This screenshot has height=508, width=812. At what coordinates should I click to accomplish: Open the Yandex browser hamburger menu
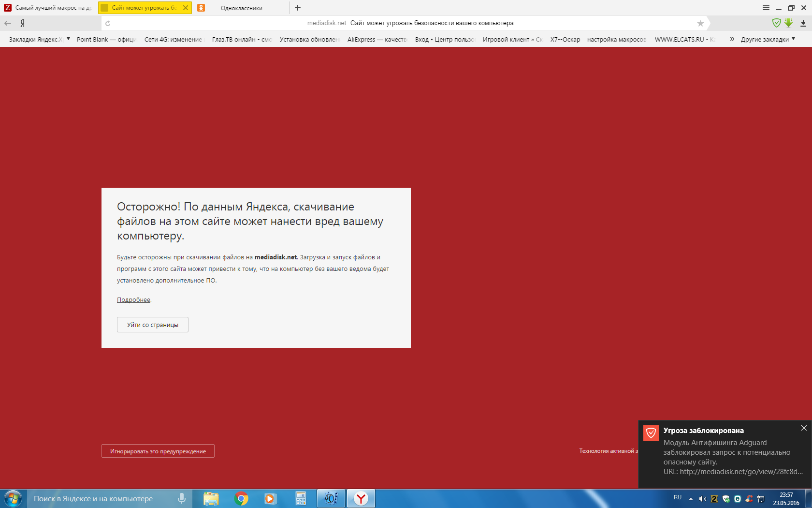point(766,8)
